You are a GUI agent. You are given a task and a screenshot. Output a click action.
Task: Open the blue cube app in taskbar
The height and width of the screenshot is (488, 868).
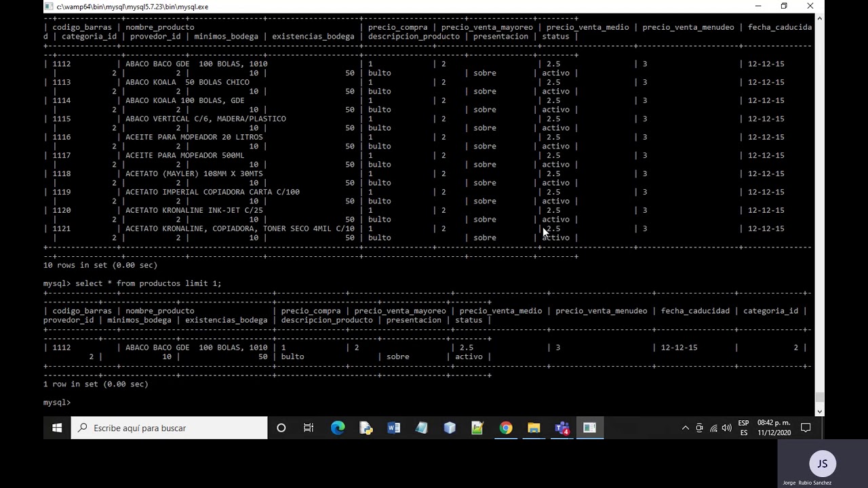coord(450,428)
